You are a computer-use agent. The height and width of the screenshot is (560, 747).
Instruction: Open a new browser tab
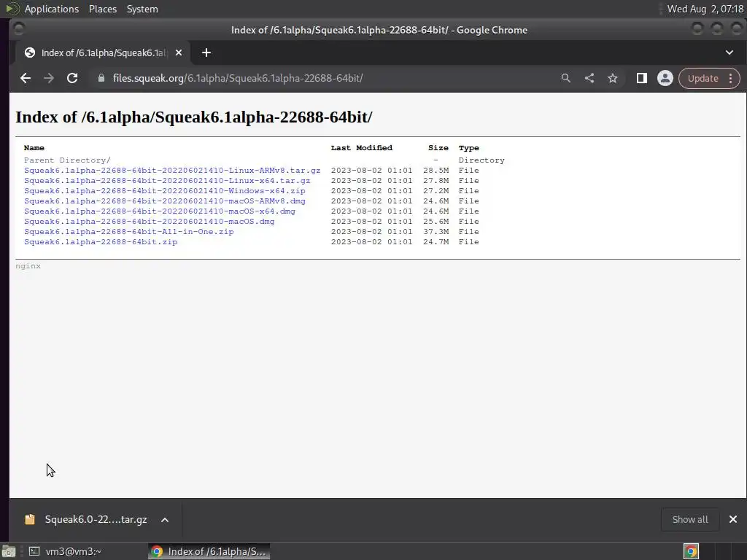(x=206, y=52)
